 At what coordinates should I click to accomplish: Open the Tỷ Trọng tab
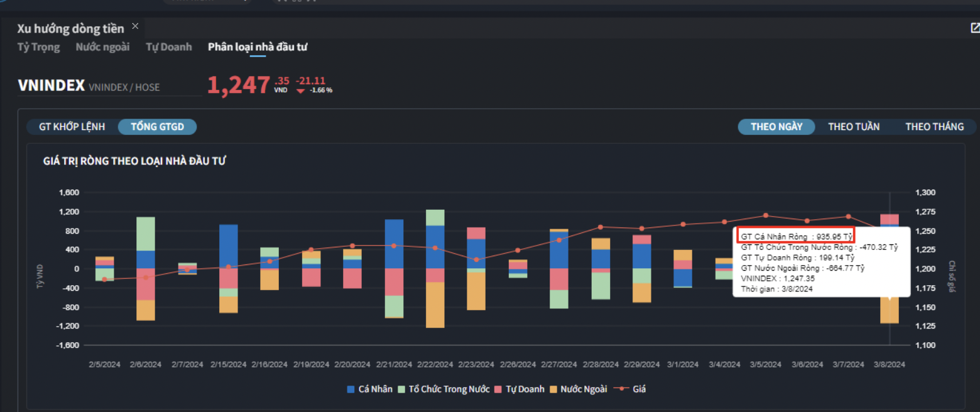click(x=38, y=47)
